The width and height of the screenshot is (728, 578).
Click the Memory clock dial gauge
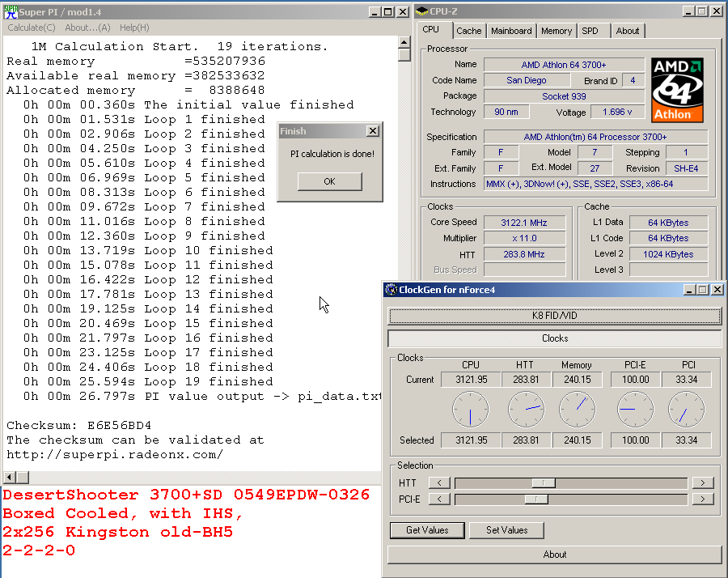[577, 410]
